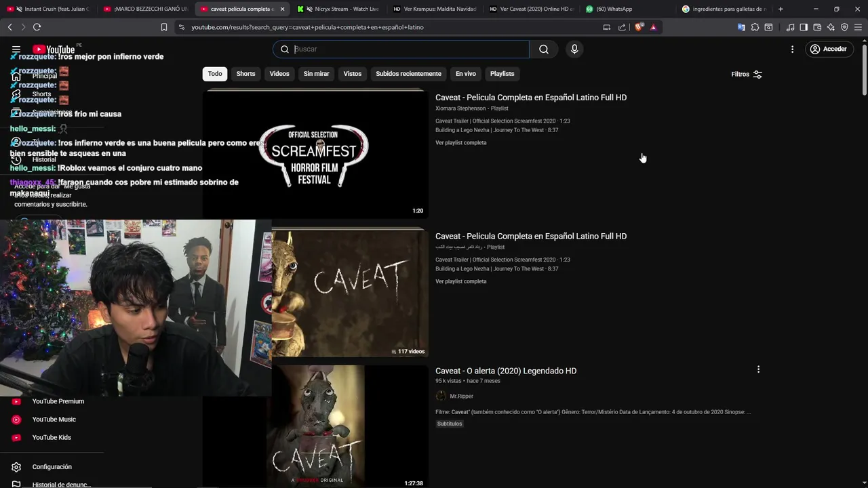Open site settings icon in address bar
Screen dimensions: 868x488
[181, 27]
